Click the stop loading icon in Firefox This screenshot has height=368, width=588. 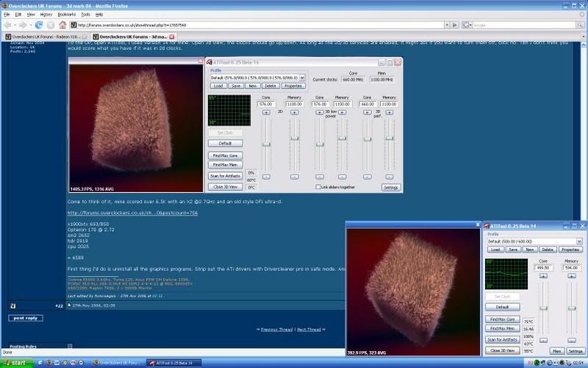pyautogui.click(x=51, y=24)
